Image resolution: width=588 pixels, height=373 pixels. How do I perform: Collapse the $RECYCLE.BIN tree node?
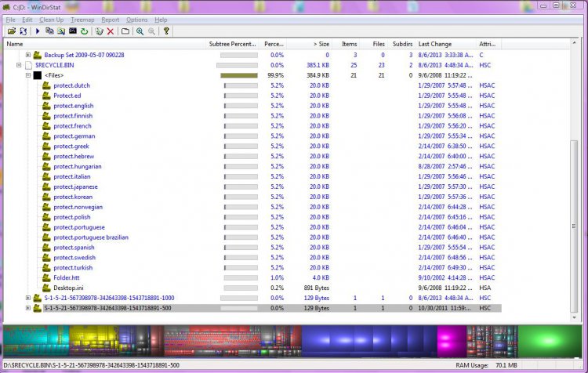19,65
